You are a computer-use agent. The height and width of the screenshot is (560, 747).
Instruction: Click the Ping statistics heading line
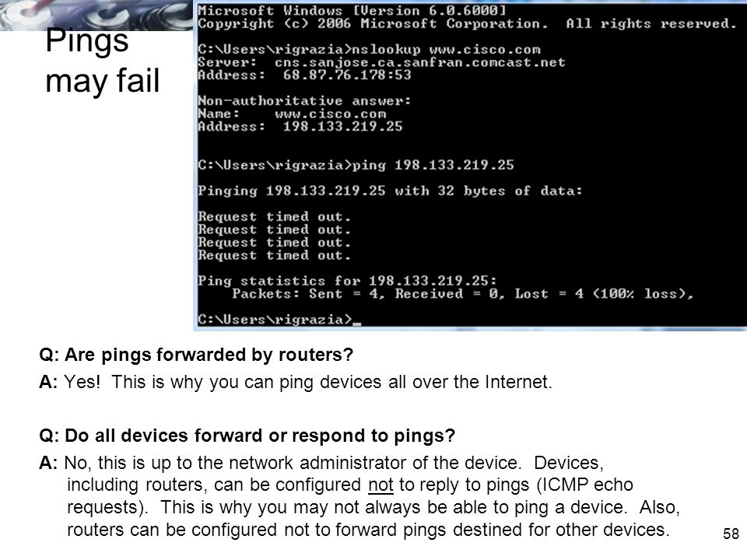click(x=347, y=281)
